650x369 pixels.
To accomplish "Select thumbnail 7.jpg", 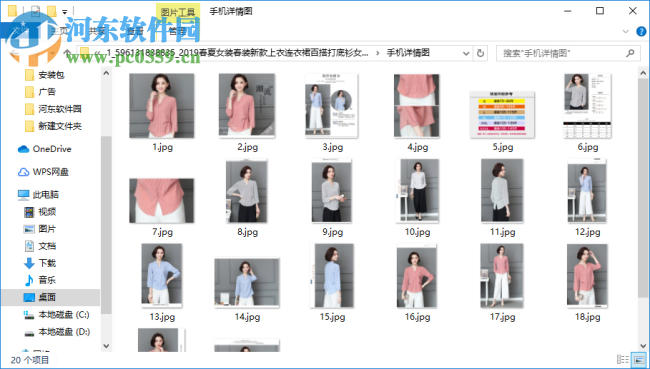I will coord(162,201).
